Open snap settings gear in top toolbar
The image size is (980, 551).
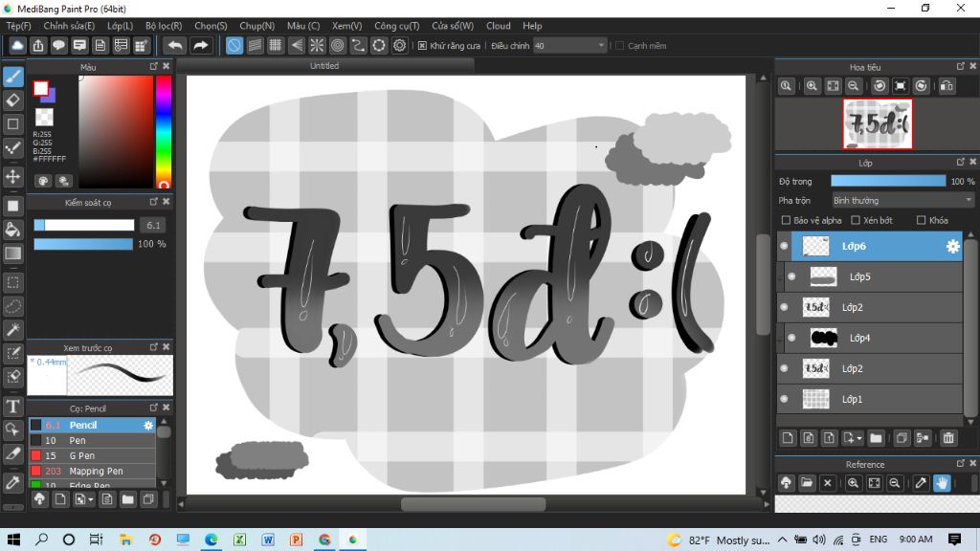point(399,46)
